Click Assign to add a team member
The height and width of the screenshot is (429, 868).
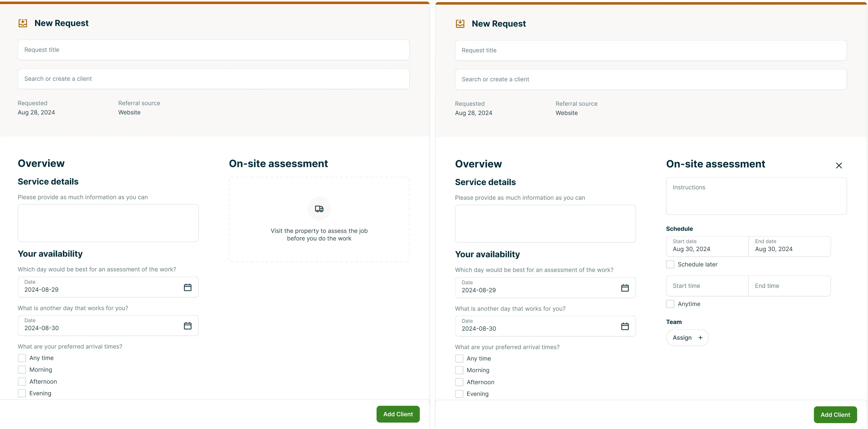coord(687,338)
